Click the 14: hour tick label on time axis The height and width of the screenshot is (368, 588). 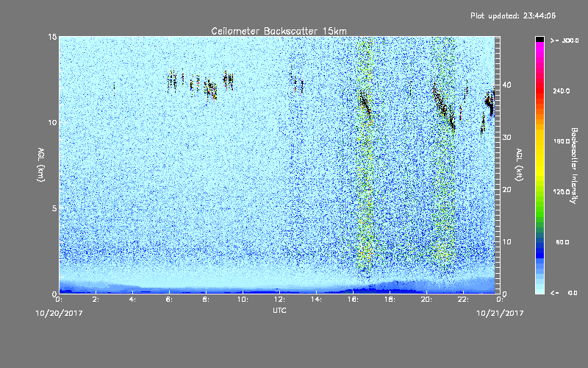pyautogui.click(x=316, y=300)
